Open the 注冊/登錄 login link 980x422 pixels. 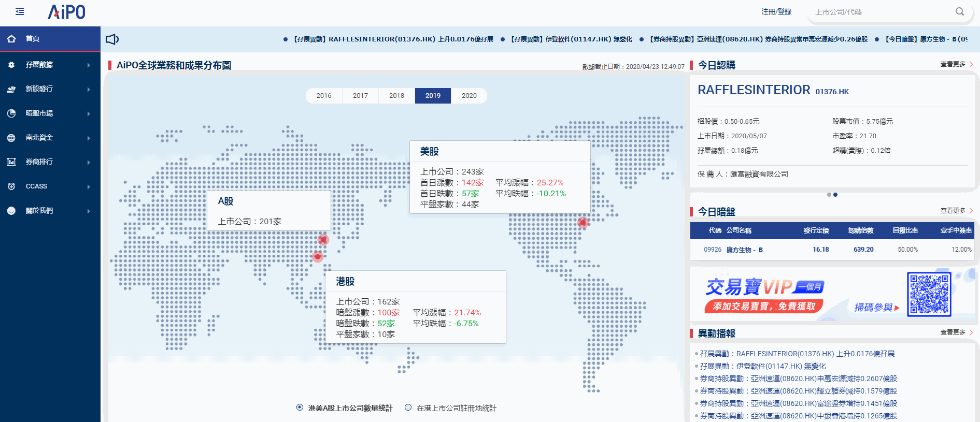click(776, 12)
